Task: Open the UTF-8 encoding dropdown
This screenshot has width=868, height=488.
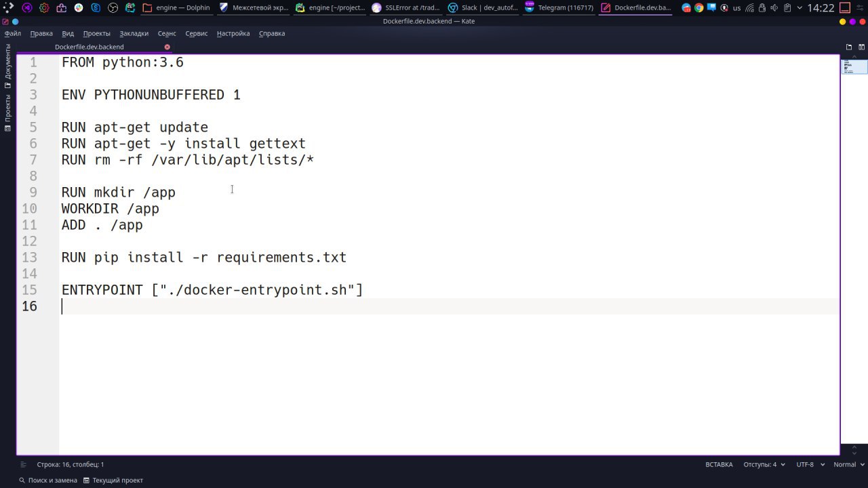Action: pos(810,464)
